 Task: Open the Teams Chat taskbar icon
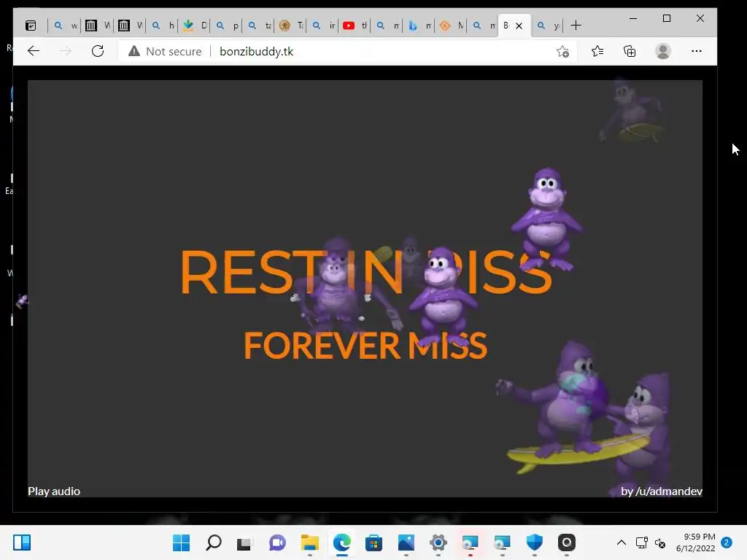pos(277,542)
